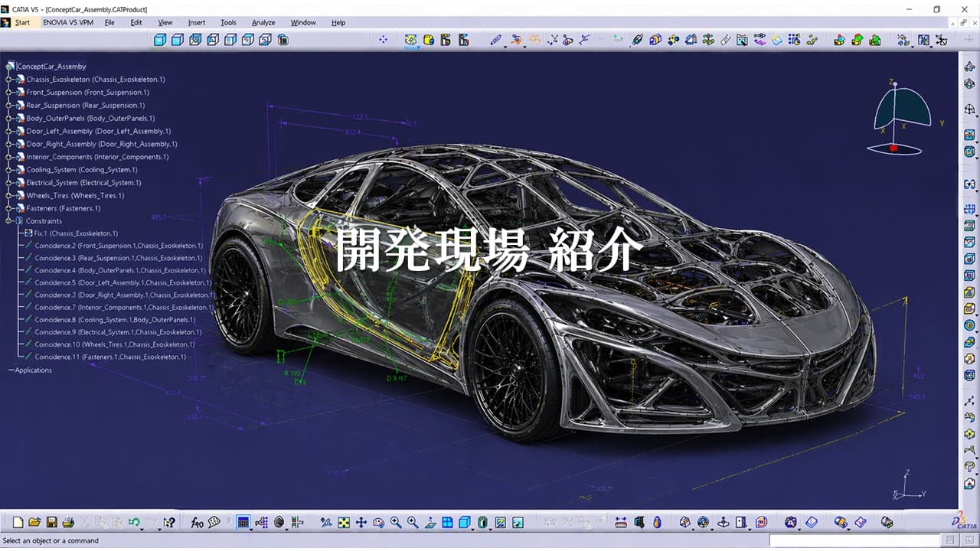Viewport: 980px width, 551px height.
Task: Expand Rear_Suspension node
Action: [9, 105]
